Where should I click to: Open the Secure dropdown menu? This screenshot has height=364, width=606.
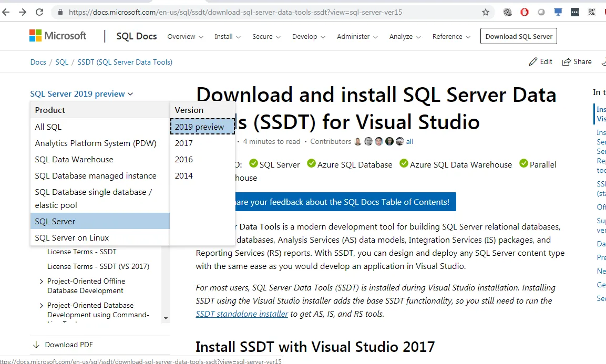click(x=266, y=36)
